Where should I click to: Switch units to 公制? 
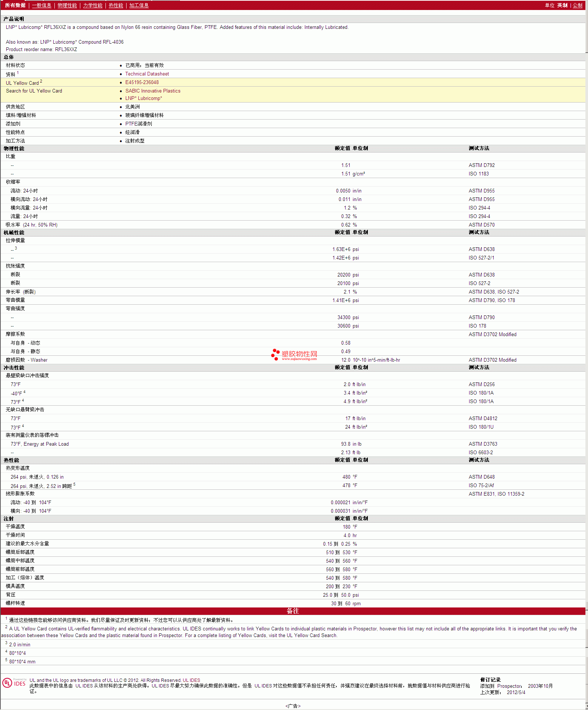tap(577, 5)
